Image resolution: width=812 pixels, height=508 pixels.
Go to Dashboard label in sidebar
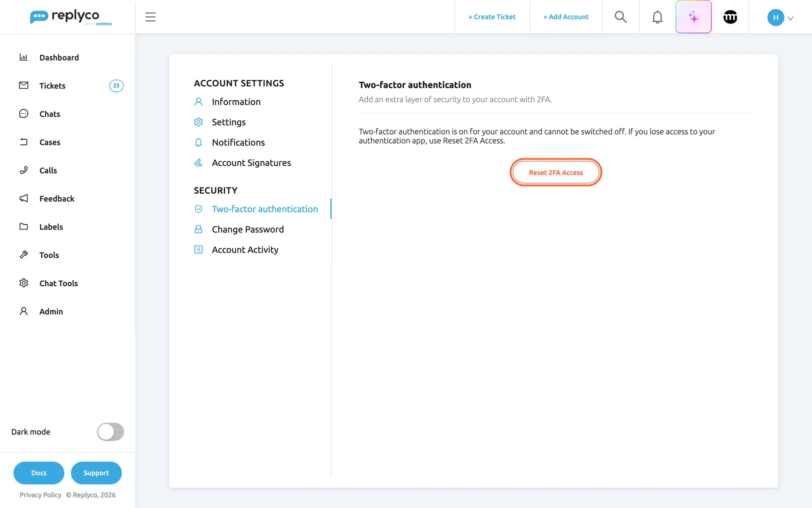[x=59, y=57]
